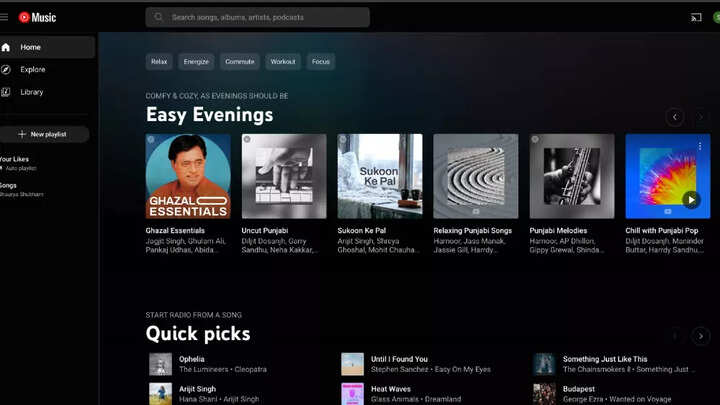Select the Focus mood chip
720x405 pixels.
(321, 62)
